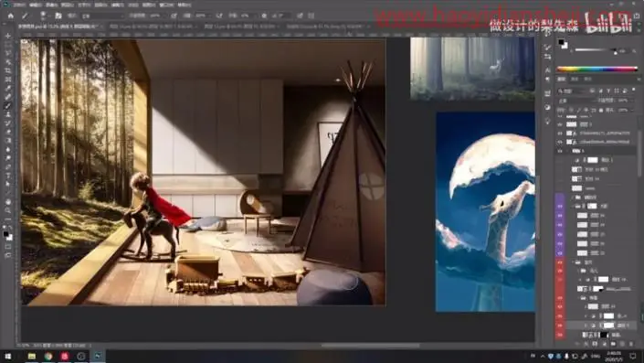Open the first menu in the menu bar
This screenshot has width=644, height=363.
point(19,5)
